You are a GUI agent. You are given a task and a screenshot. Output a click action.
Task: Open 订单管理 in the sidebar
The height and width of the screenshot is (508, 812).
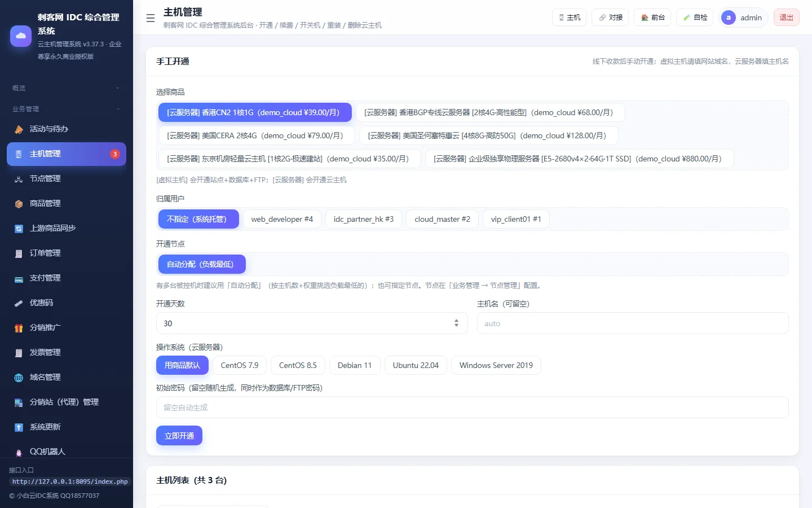tap(67, 253)
